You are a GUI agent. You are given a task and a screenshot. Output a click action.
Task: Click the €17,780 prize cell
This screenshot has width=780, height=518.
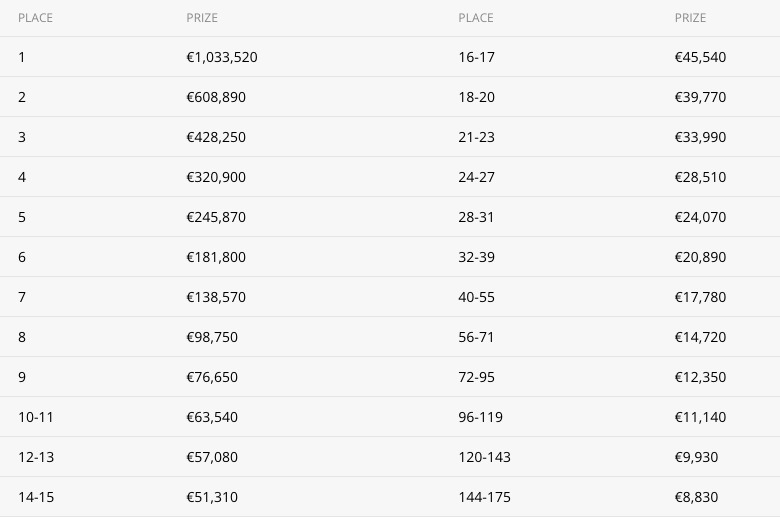(700, 297)
